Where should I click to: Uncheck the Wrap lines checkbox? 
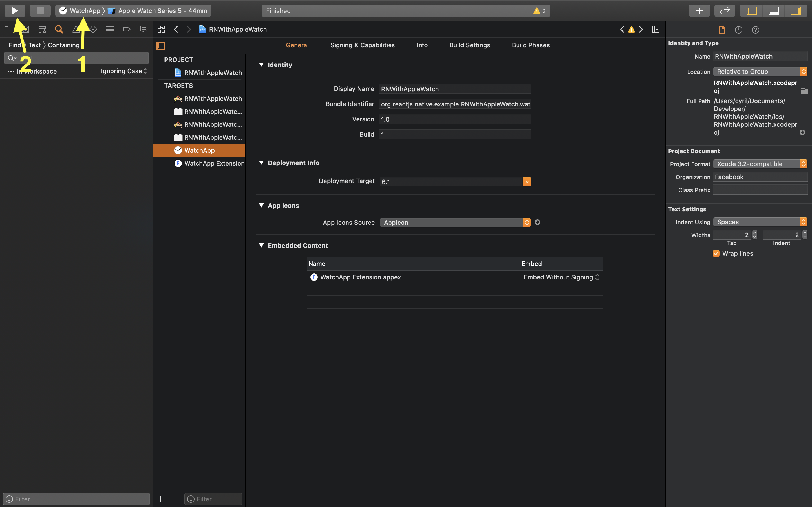coord(716,253)
